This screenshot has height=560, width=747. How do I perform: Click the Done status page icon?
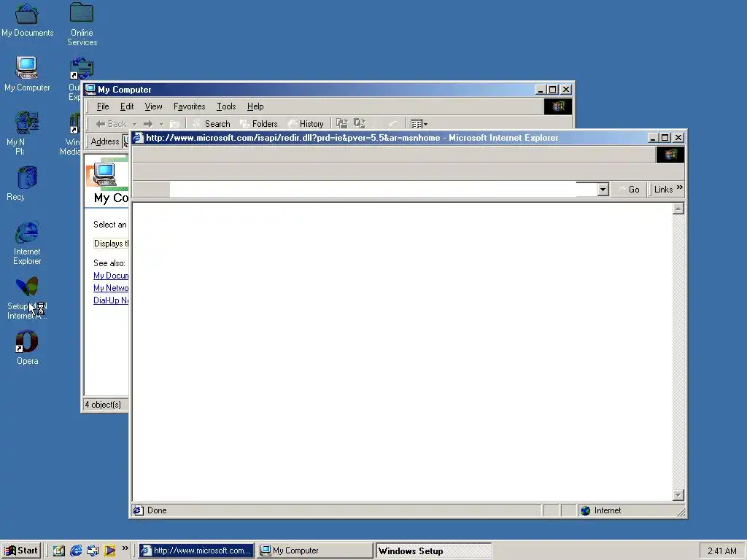[139, 510]
